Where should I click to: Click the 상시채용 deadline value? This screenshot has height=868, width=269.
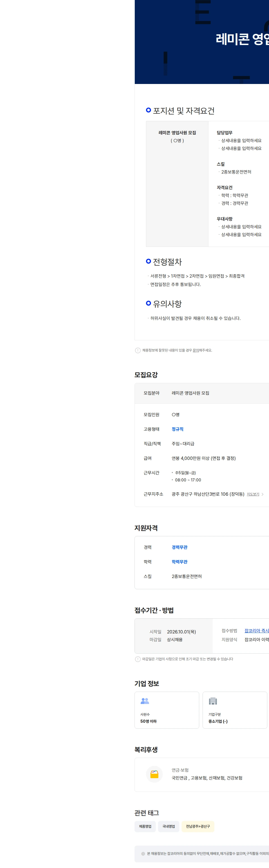click(x=175, y=640)
